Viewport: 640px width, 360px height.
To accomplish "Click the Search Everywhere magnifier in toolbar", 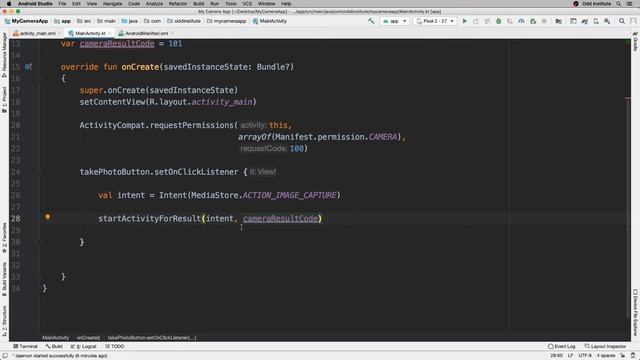I will pos(622,21).
